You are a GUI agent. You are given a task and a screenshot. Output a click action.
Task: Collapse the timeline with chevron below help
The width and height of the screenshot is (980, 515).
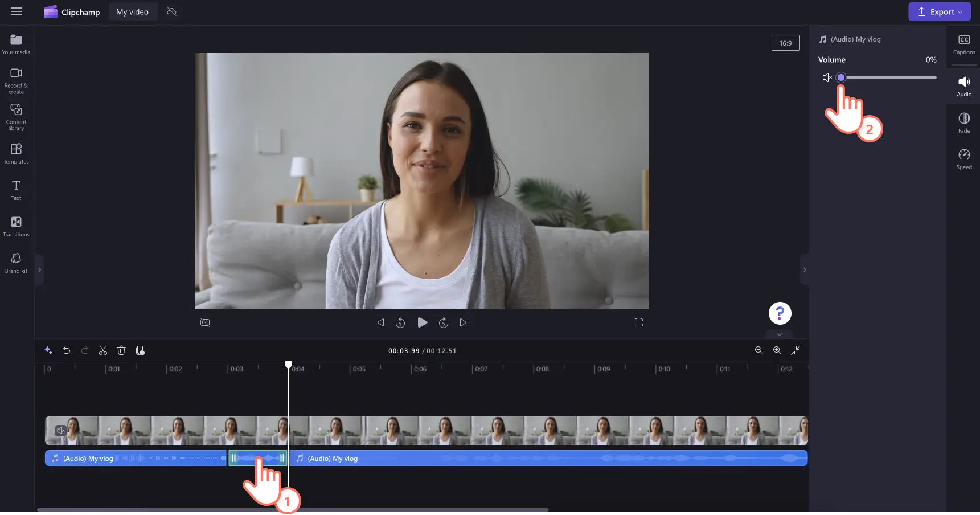coord(780,334)
